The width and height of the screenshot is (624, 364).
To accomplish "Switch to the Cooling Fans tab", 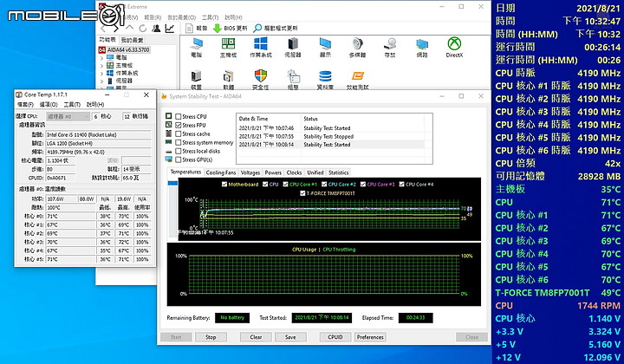I will (x=220, y=172).
